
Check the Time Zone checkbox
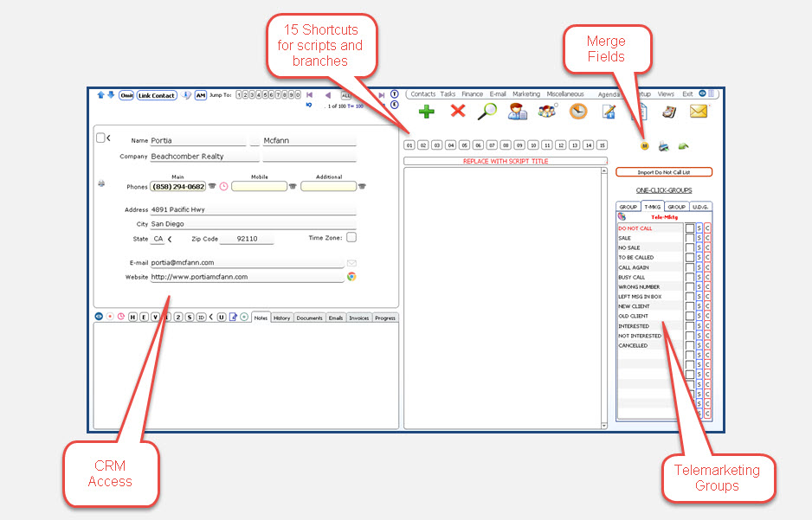click(351, 237)
